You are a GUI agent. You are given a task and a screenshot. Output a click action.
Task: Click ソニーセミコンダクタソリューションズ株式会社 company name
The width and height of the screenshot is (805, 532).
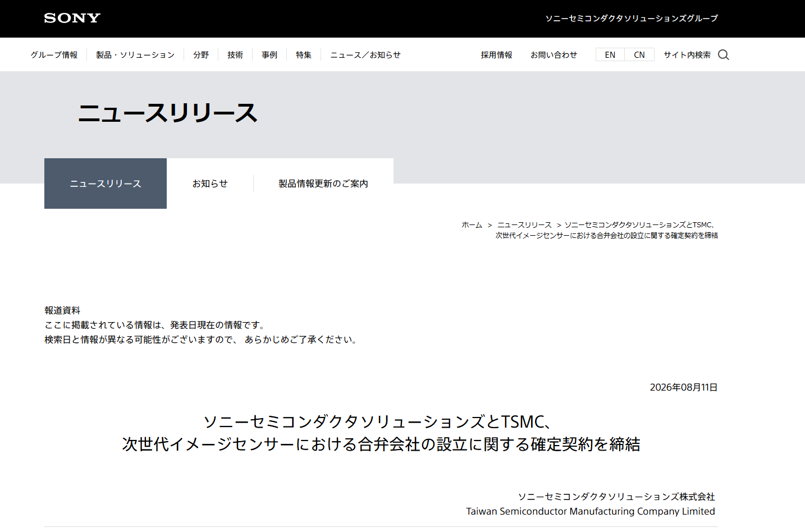pyautogui.click(x=616, y=497)
